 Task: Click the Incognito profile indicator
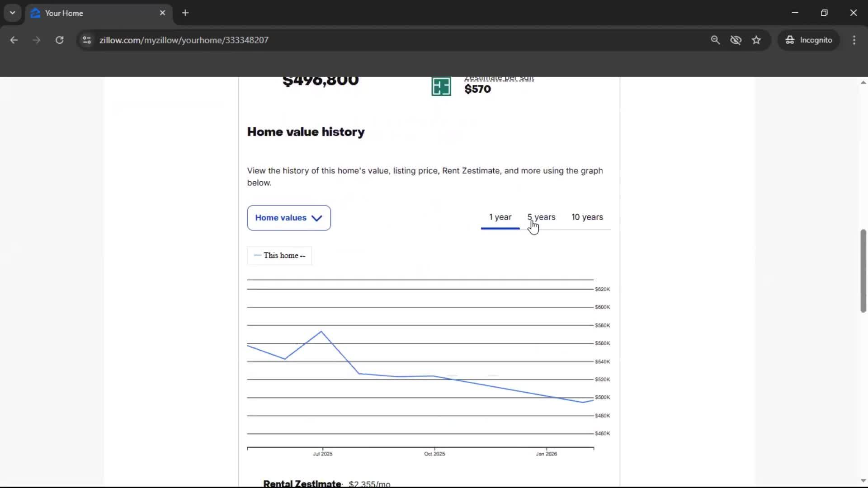pos(809,40)
